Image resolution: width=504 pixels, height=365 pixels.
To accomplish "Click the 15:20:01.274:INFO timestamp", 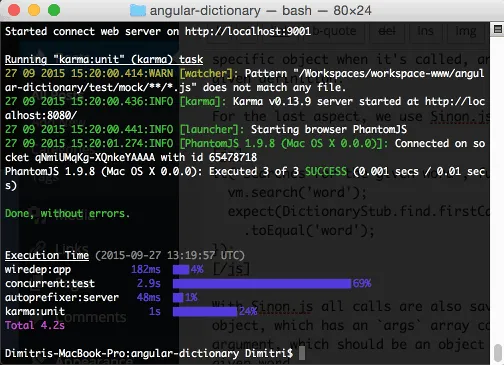I will tap(122, 143).
